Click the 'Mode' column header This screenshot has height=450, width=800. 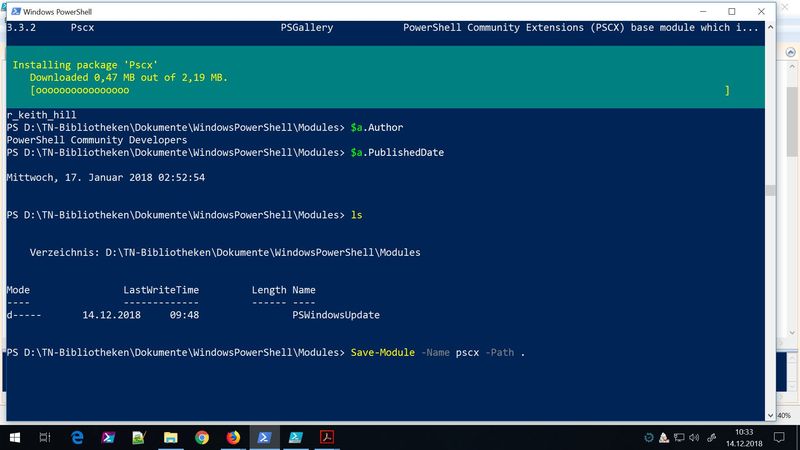(x=18, y=290)
